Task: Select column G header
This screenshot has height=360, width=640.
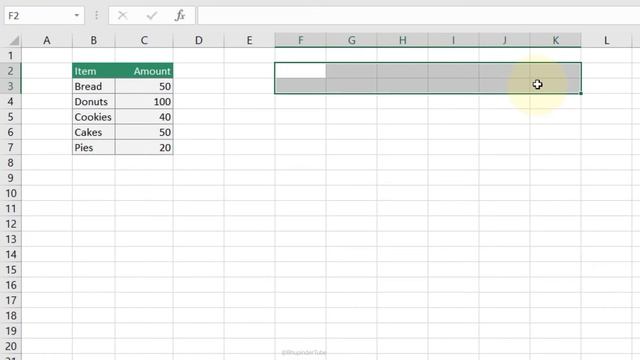Action: pos(351,40)
